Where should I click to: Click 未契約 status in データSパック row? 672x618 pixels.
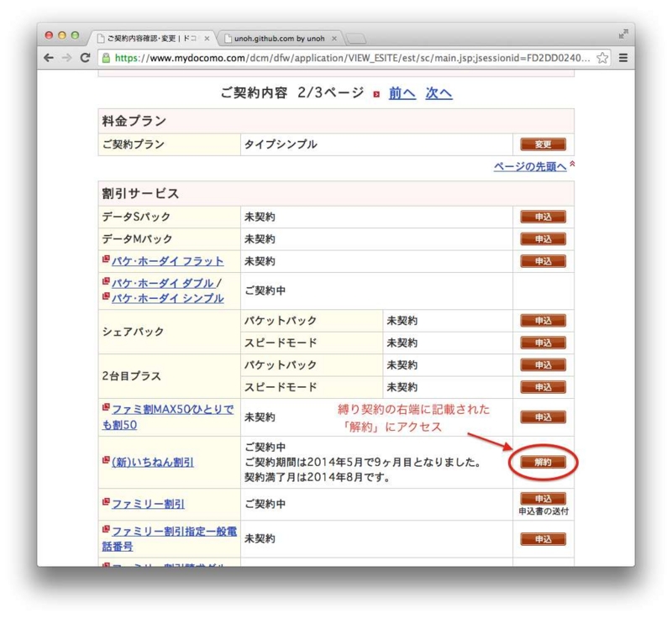coord(260,217)
